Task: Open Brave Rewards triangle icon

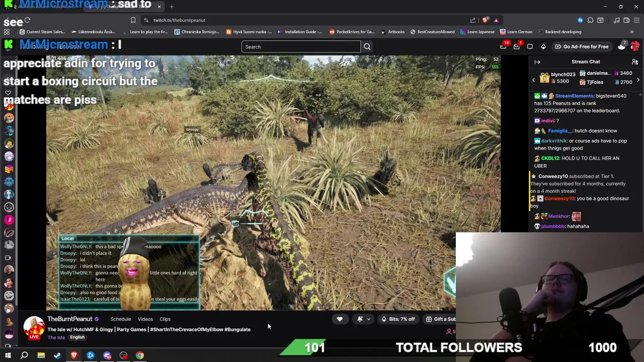Action: 496,20
